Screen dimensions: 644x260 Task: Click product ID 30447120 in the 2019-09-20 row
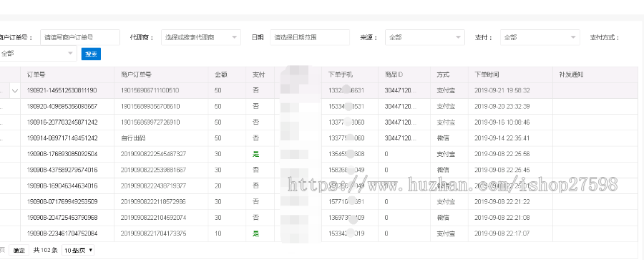[400, 107]
